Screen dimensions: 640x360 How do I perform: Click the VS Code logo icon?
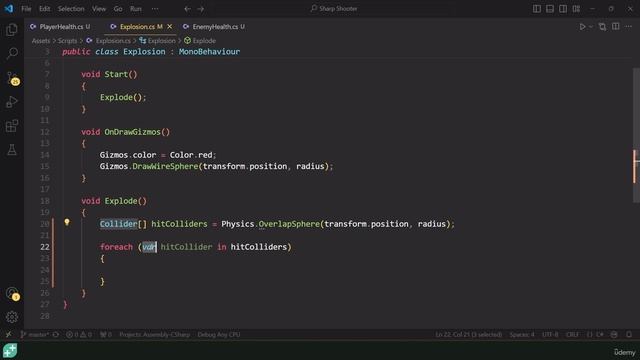point(9,9)
